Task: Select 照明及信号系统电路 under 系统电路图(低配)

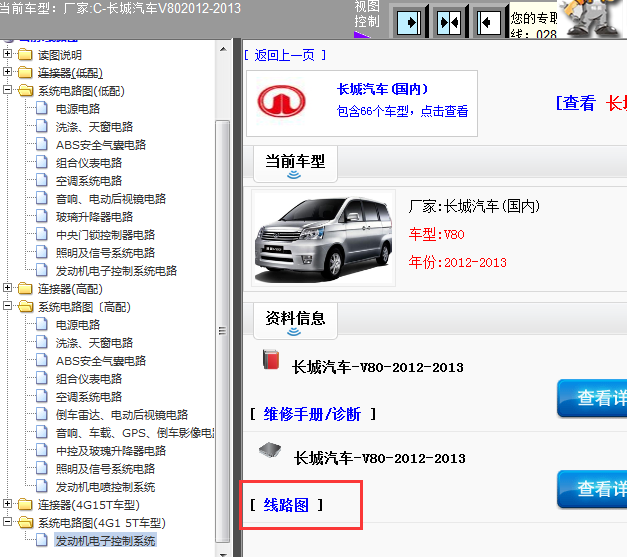Action: click(105, 253)
